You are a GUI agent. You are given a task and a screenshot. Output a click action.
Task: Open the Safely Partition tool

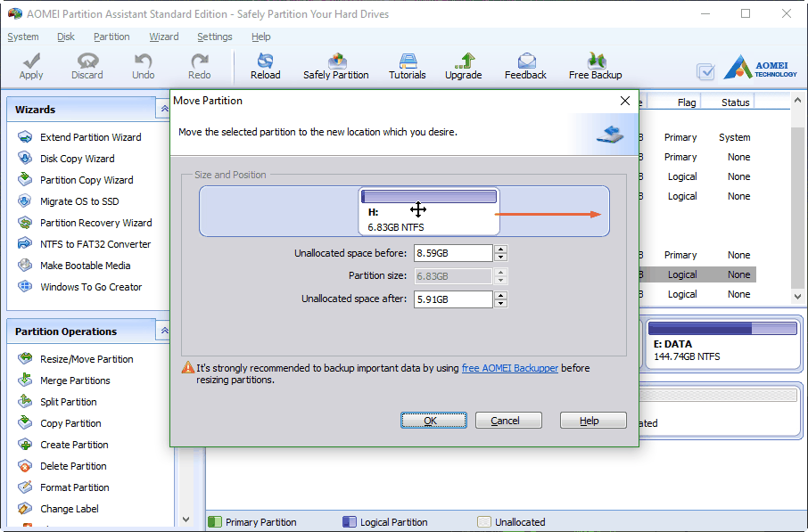point(336,65)
